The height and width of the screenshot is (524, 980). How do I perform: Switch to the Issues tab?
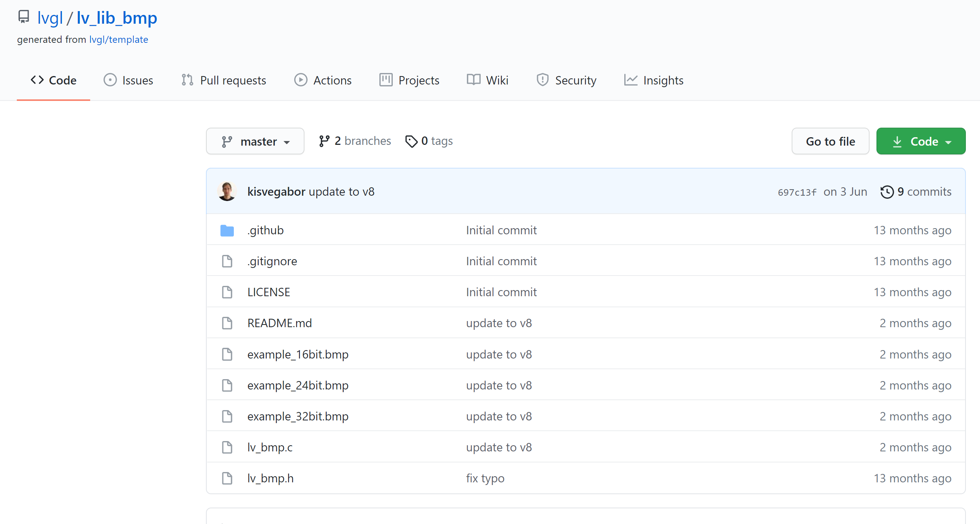click(x=128, y=80)
